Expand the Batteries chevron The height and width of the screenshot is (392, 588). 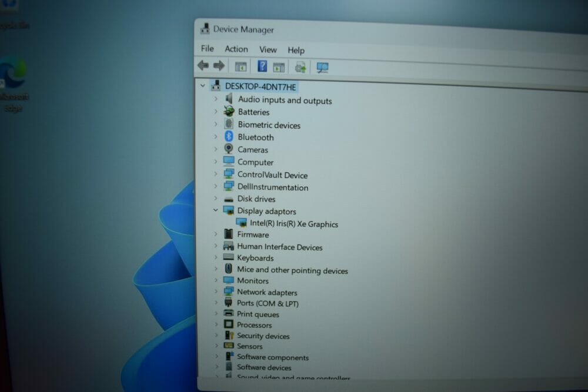216,111
